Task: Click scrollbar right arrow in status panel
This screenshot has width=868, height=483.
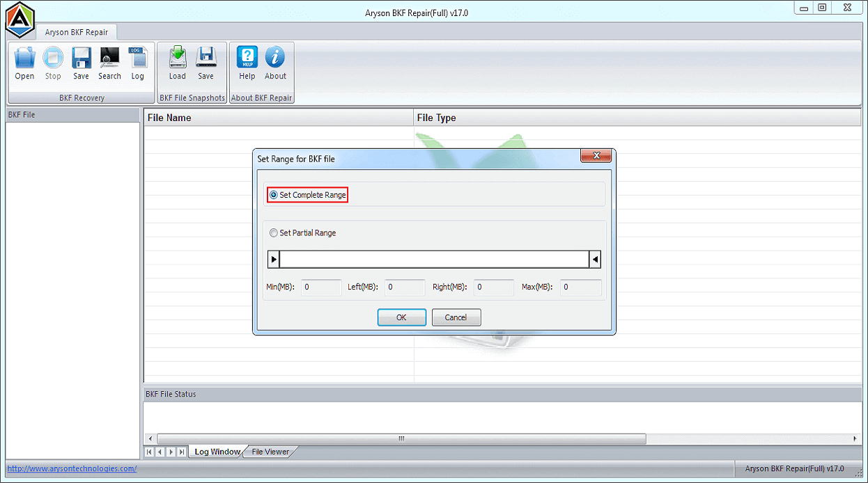Action: pyautogui.click(x=855, y=439)
